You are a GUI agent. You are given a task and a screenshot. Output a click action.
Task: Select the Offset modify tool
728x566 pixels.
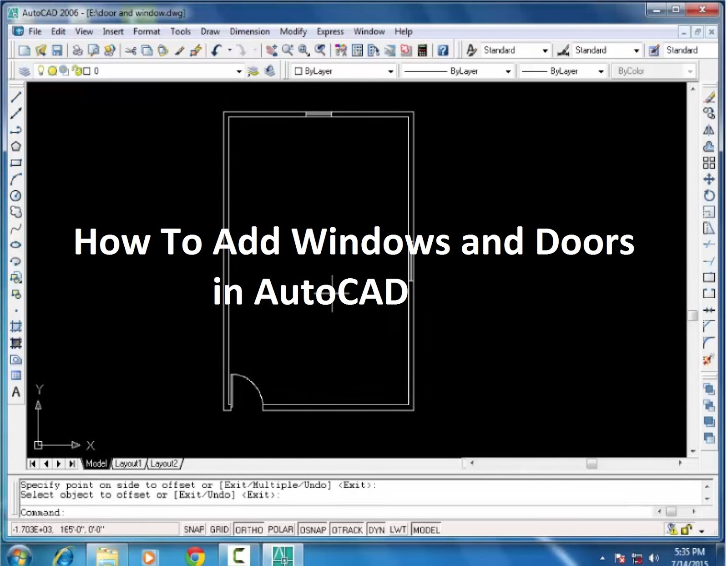coord(709,146)
